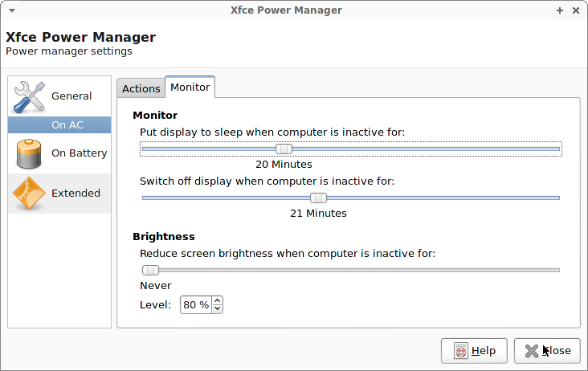Select the Monitor tab
Image resolution: width=588 pixels, height=371 pixels.
pos(190,87)
